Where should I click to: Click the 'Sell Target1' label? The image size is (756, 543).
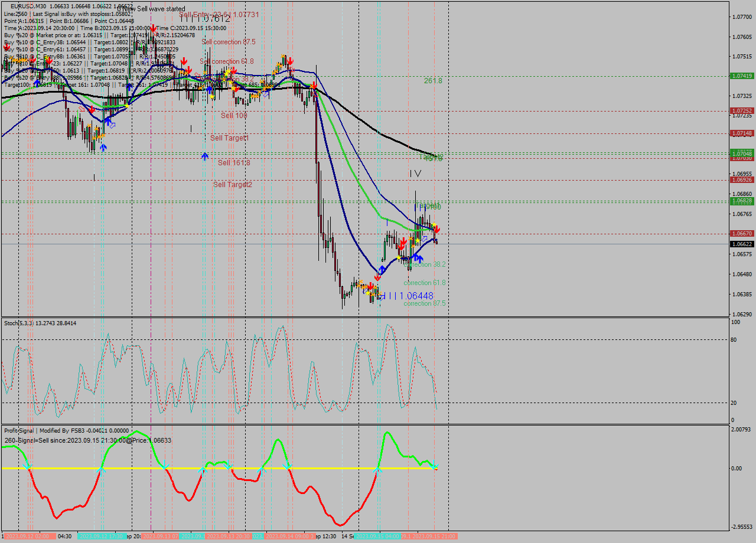(x=230, y=138)
